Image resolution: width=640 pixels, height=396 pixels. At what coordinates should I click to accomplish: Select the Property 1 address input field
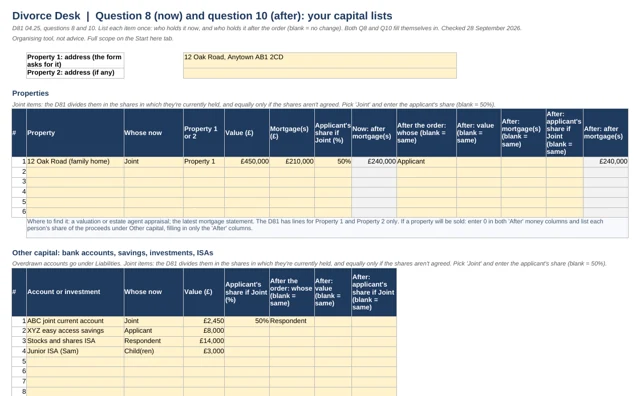pos(320,60)
